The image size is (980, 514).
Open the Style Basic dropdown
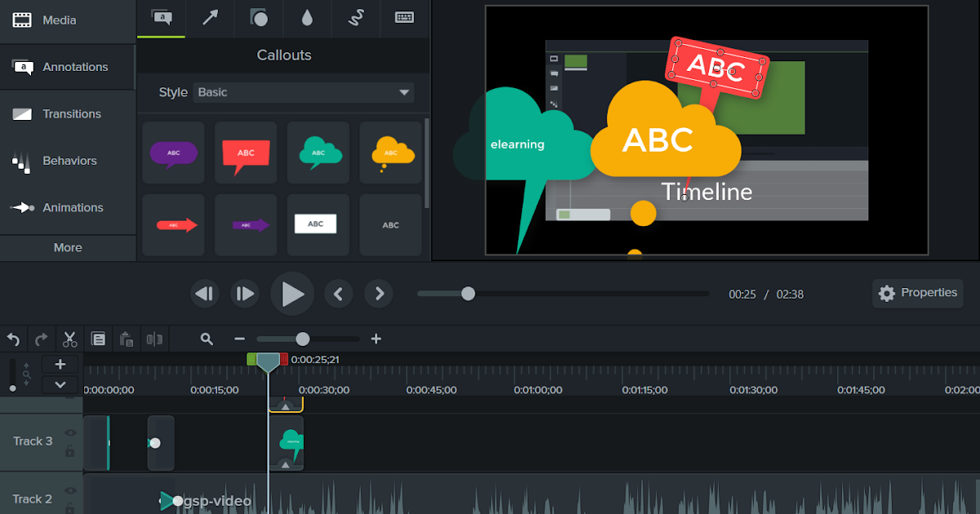(304, 92)
